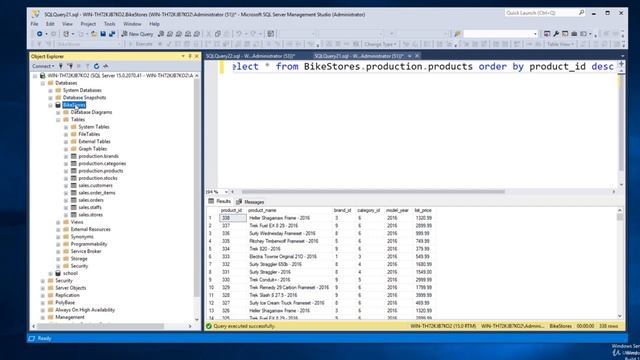Click the results grid vertical scrollbar
Image resolution: width=640 pixels, height=360 pixels.
[620, 217]
